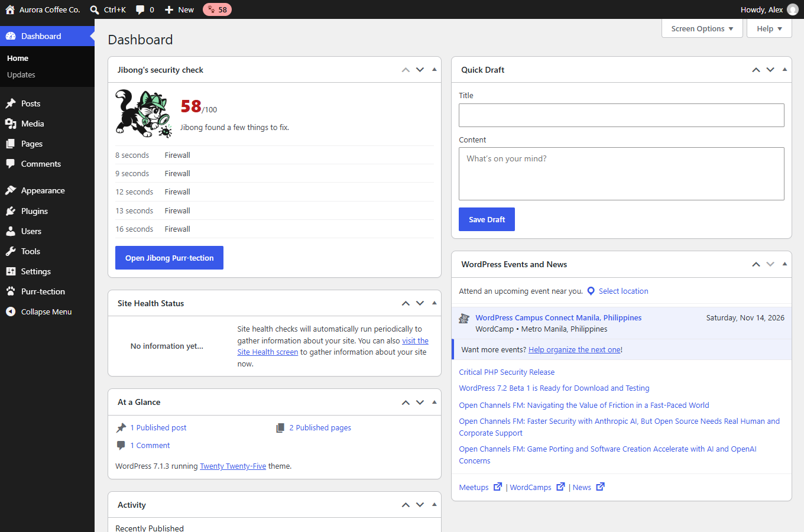
Task: Click the Jibong cat mascot image
Action: tap(144, 113)
